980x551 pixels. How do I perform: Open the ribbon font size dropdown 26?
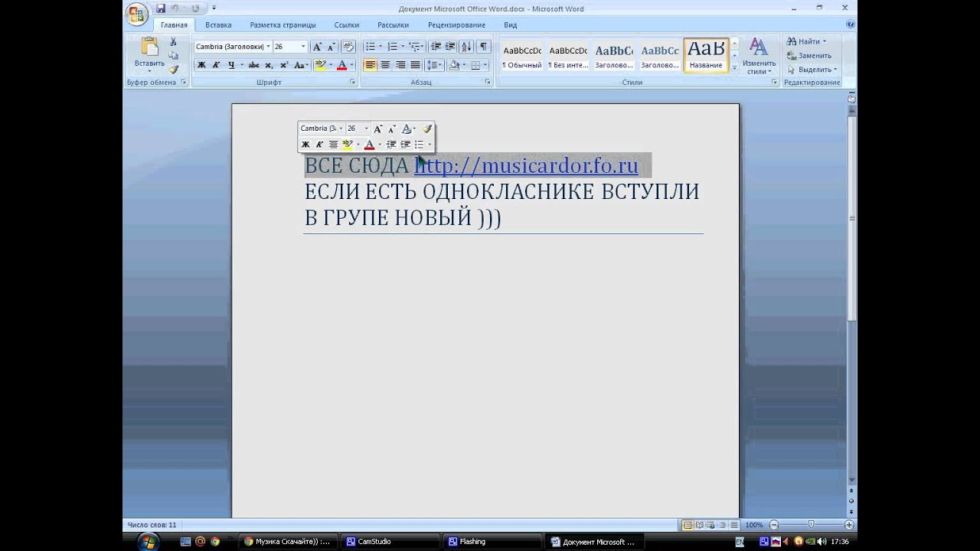tap(303, 47)
